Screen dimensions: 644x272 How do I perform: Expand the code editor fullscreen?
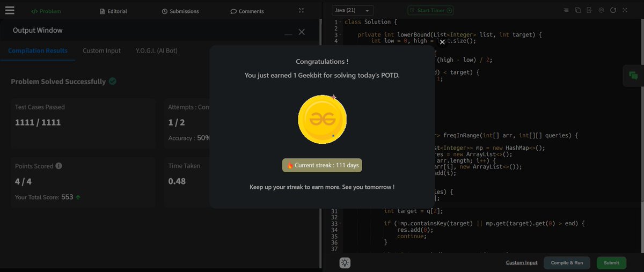click(x=625, y=10)
